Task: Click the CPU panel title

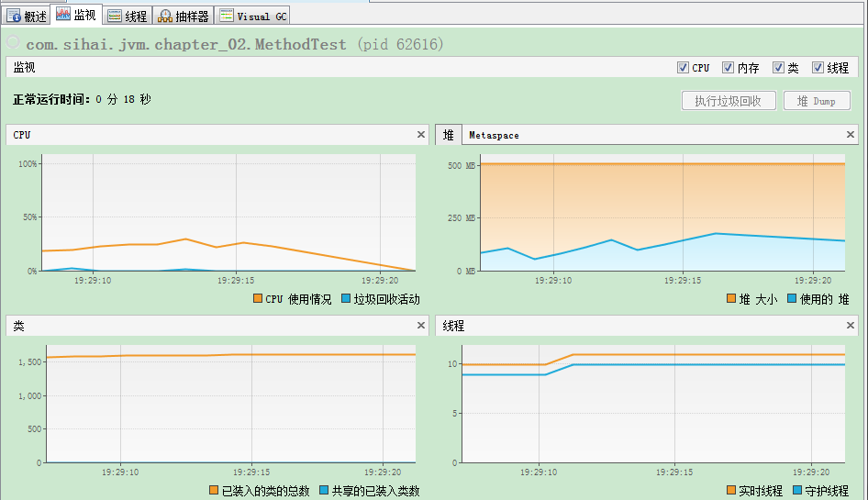Action: 22,135
